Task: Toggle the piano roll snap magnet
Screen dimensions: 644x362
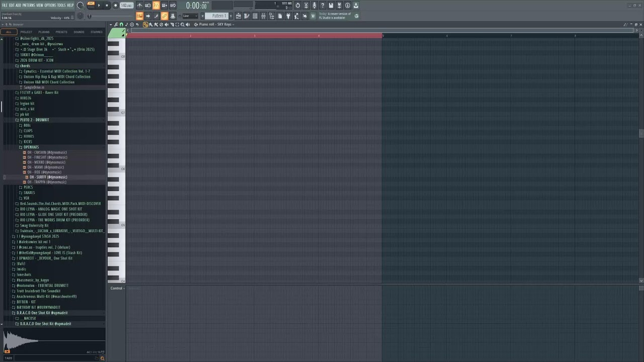Action: click(x=121, y=24)
